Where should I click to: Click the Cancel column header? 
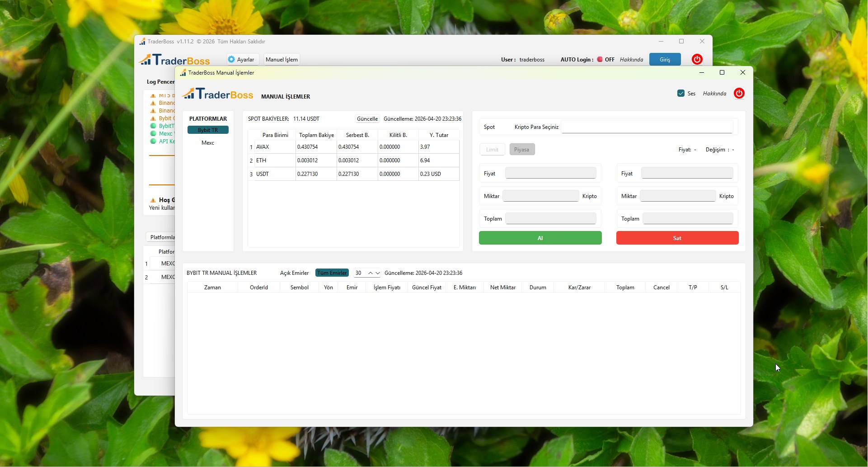[662, 288]
